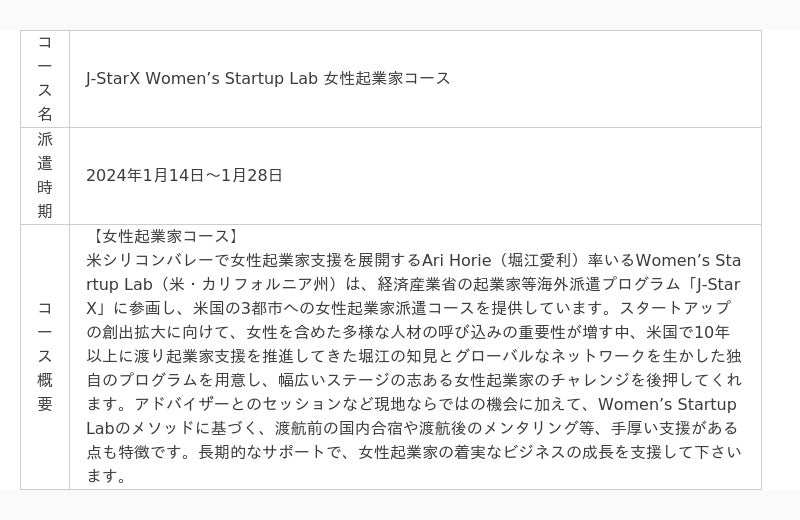Select the 派遣時期 row header cell
Image resolution: width=800 pixels, height=520 pixels.
click(x=45, y=175)
